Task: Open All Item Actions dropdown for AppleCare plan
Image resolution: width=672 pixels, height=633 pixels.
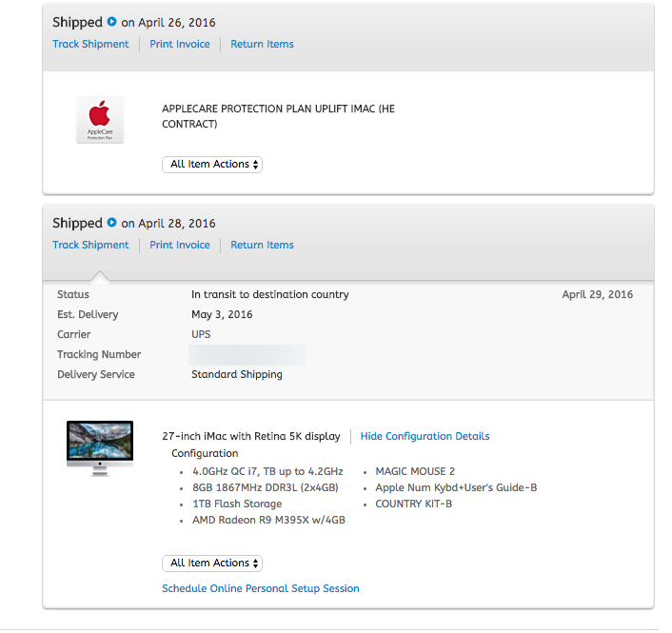Action: tap(212, 165)
